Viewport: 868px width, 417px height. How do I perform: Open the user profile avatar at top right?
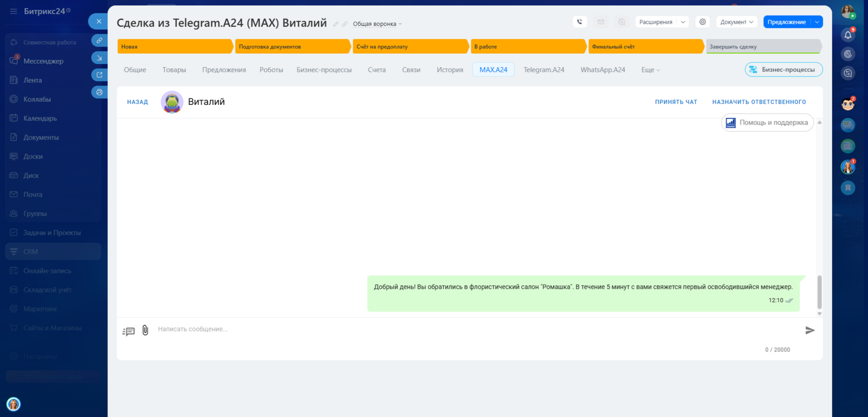point(848,11)
